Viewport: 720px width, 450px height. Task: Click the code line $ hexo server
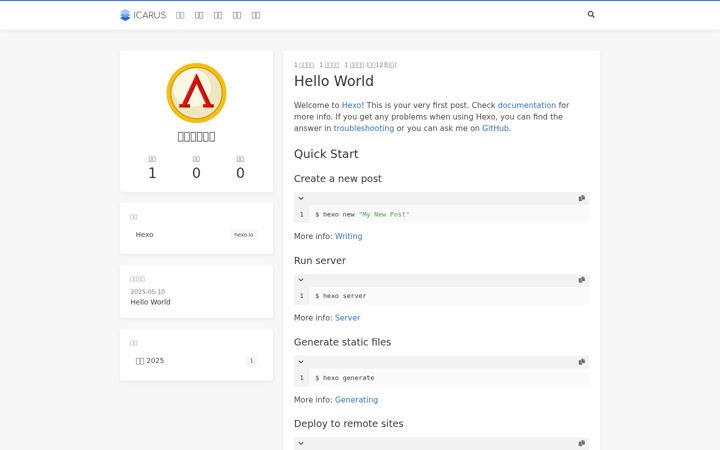click(x=341, y=296)
